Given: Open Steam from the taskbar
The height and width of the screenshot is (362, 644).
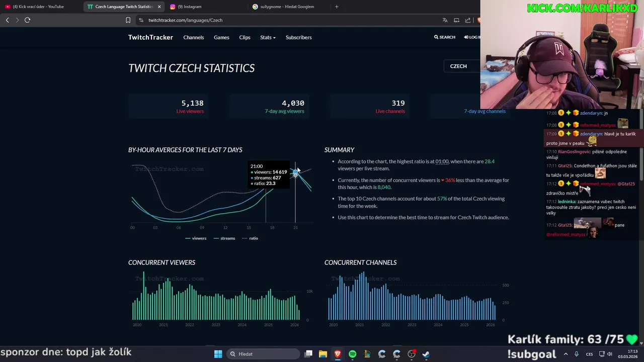Looking at the screenshot, I should coord(426,354).
